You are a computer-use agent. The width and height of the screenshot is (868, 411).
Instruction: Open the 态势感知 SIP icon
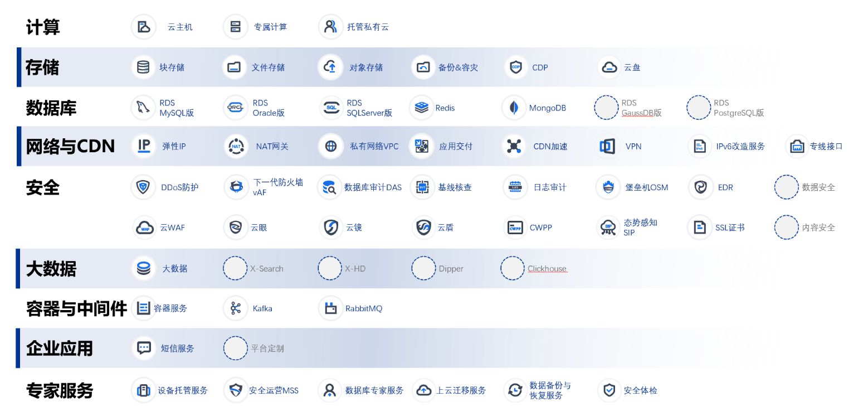coord(608,228)
